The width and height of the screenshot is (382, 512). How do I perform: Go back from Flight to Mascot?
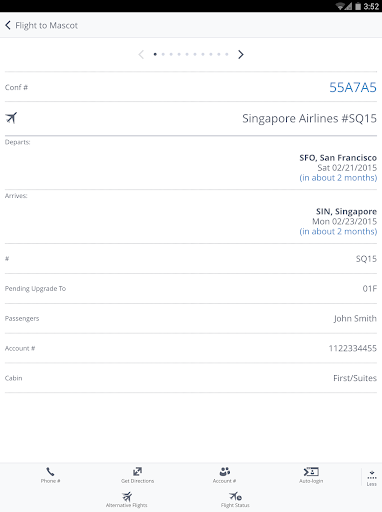(8, 25)
